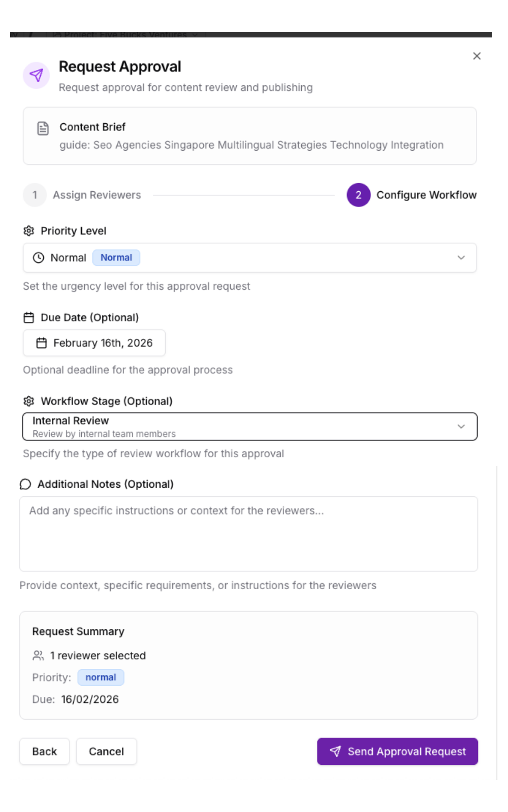
Task: Click the 'Specify the type of review workflow' text
Action: [x=153, y=454]
